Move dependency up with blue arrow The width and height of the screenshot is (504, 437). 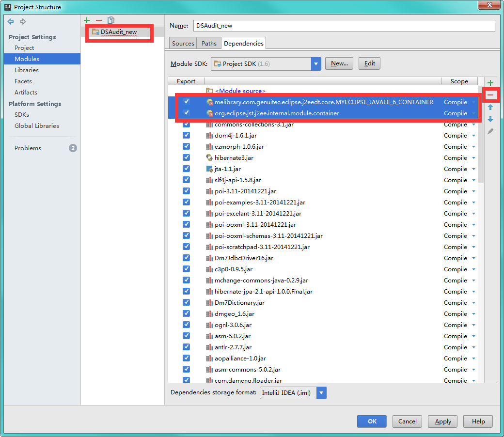490,108
